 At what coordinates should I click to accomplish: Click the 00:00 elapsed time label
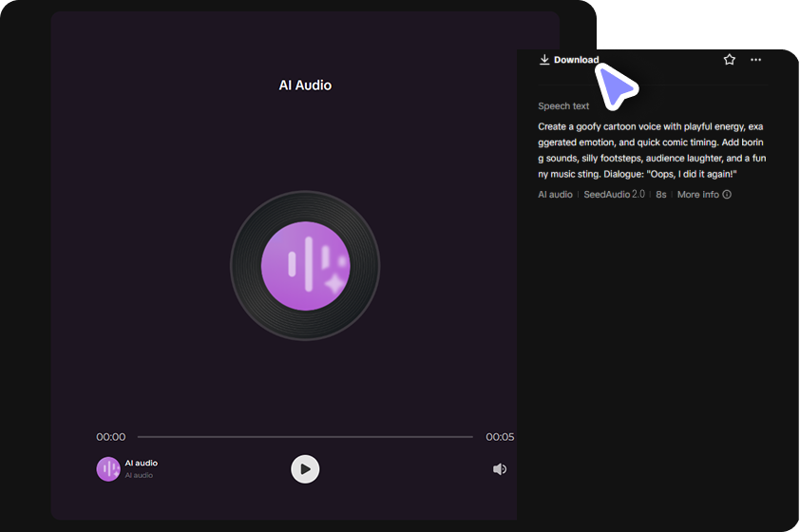coord(111,437)
